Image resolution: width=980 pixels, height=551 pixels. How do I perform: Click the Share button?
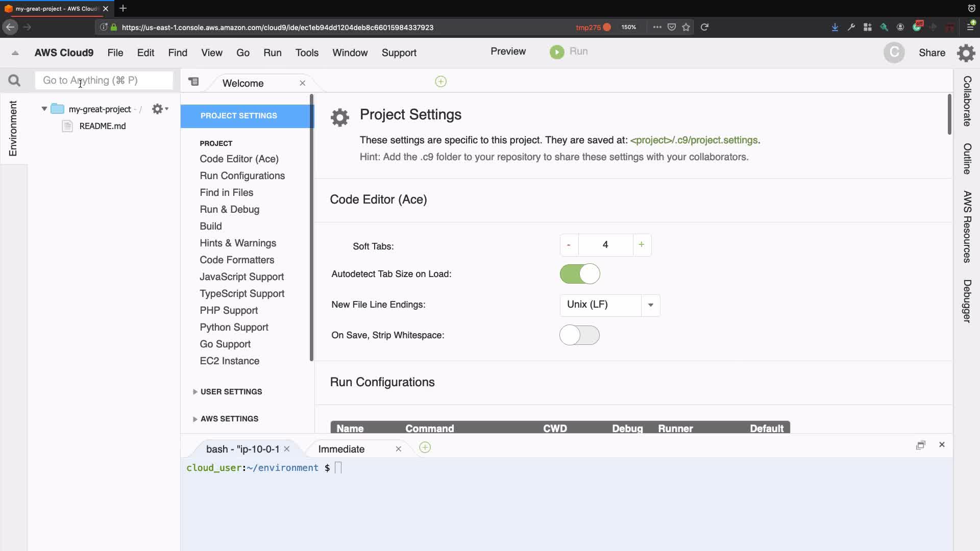coord(932,53)
